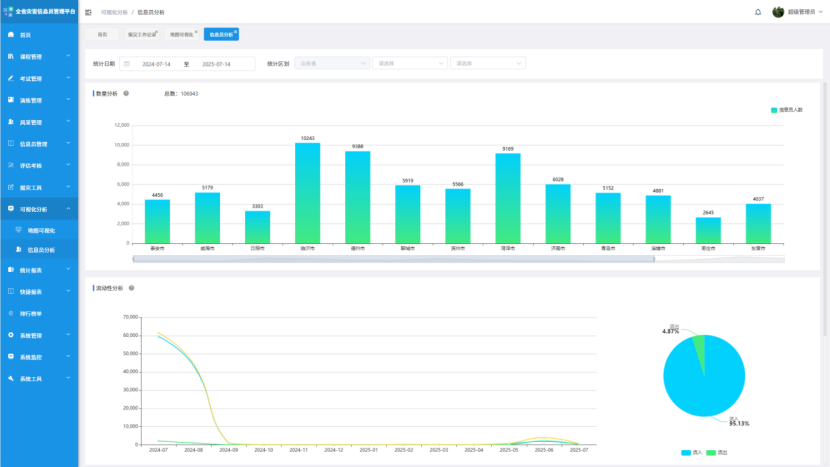
Task: Click the bar labeled 10243
Action: point(308,193)
